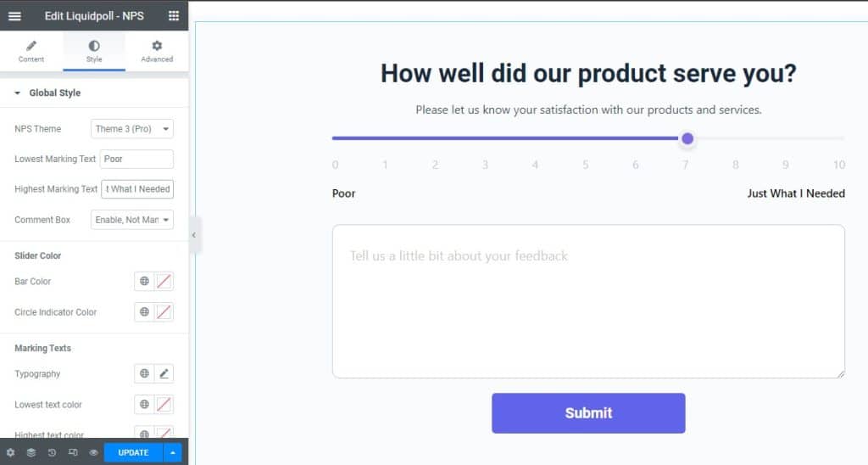The width and height of the screenshot is (868, 465).
Task: Open the widgets grid icon
Action: [173, 16]
